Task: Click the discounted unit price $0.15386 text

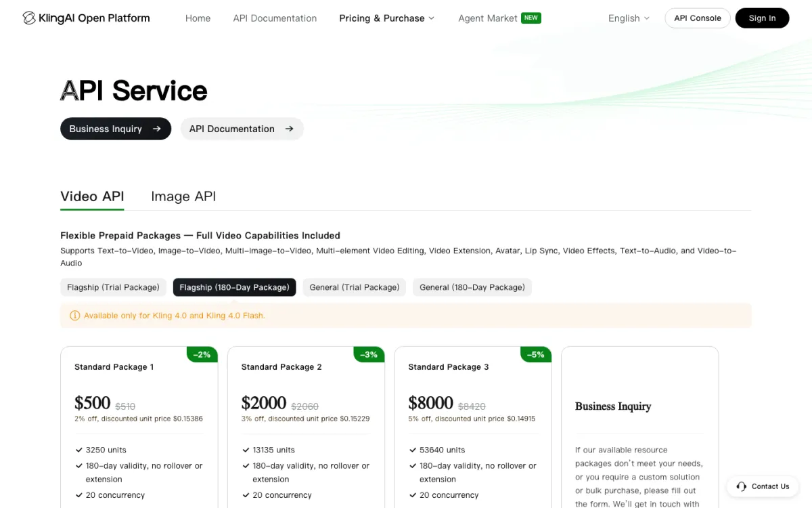Action: tap(139, 419)
